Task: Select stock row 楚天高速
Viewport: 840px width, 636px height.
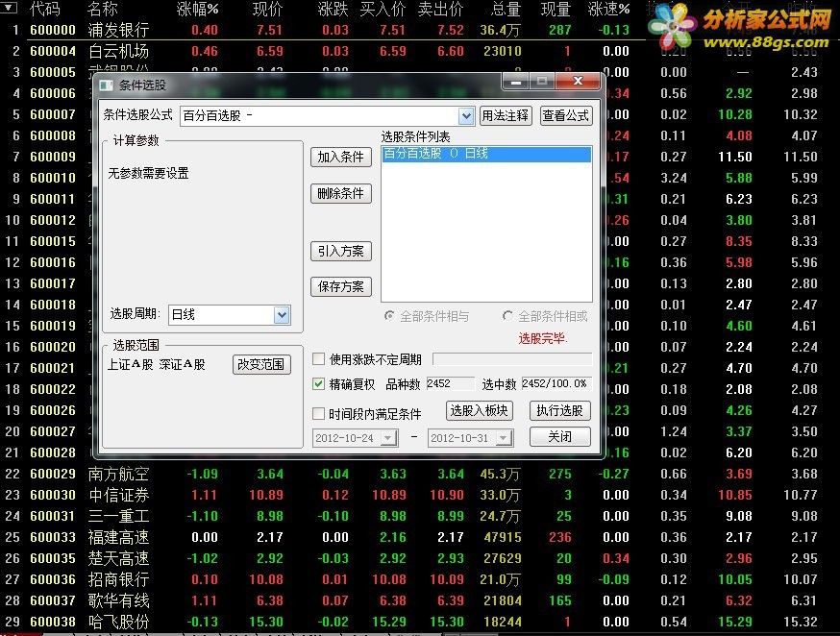Action: [x=118, y=558]
